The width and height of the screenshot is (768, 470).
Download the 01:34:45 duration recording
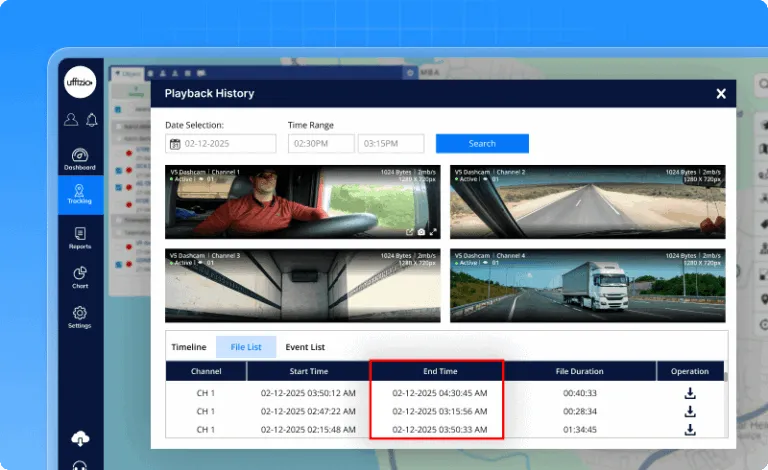(x=690, y=430)
